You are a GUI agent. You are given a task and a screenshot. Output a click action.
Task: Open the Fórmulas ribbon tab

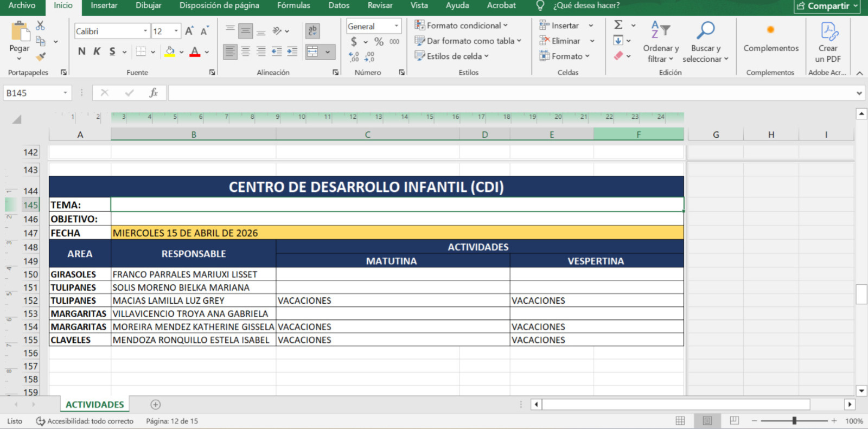click(293, 5)
